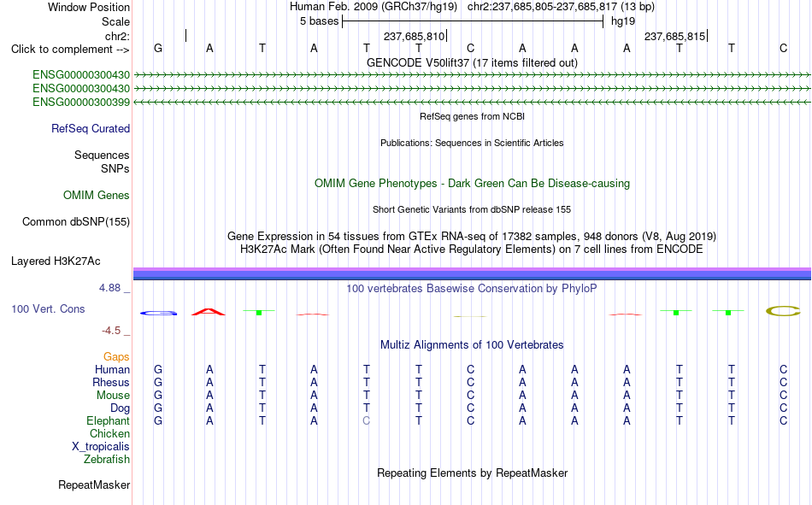Click the Sequences track label
Screen dimensions: 812x505
102,155
